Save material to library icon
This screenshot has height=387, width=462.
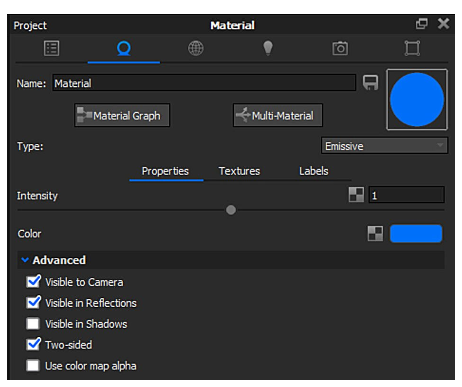coord(371,83)
